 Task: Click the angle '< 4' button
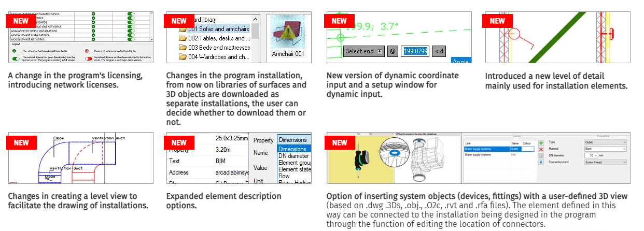click(x=439, y=51)
